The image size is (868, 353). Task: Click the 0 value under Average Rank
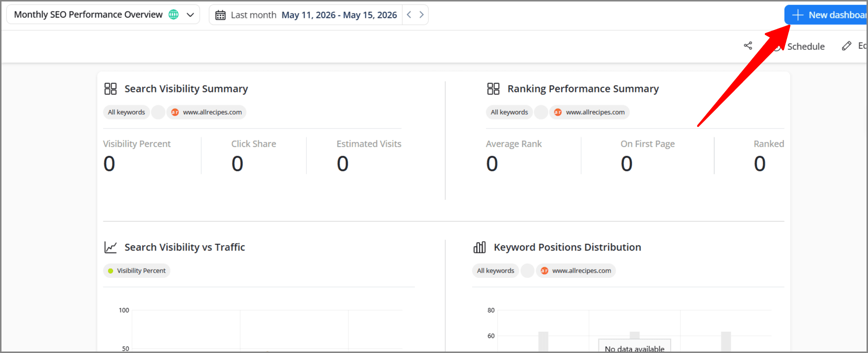click(x=492, y=164)
